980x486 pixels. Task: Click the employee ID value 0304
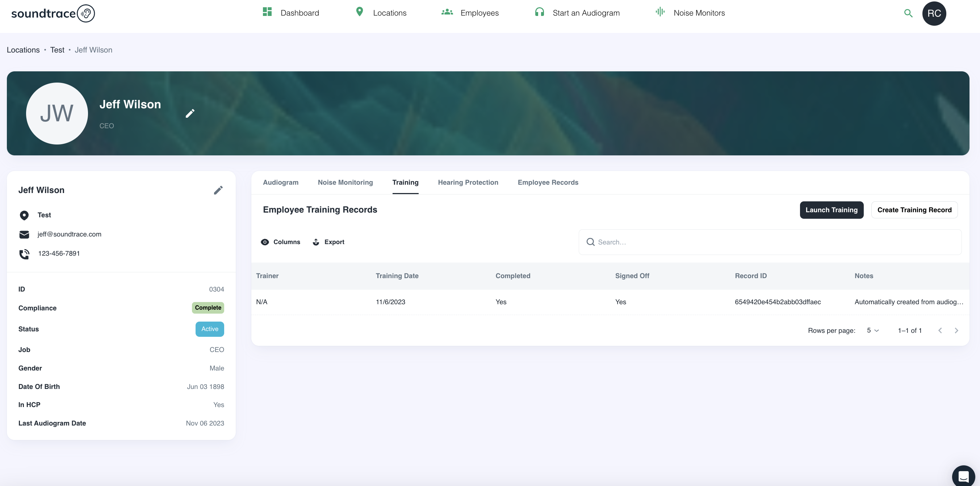(217, 289)
